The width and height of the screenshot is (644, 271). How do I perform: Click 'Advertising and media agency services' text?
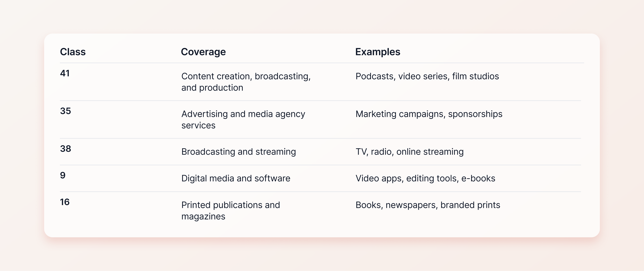(x=243, y=120)
